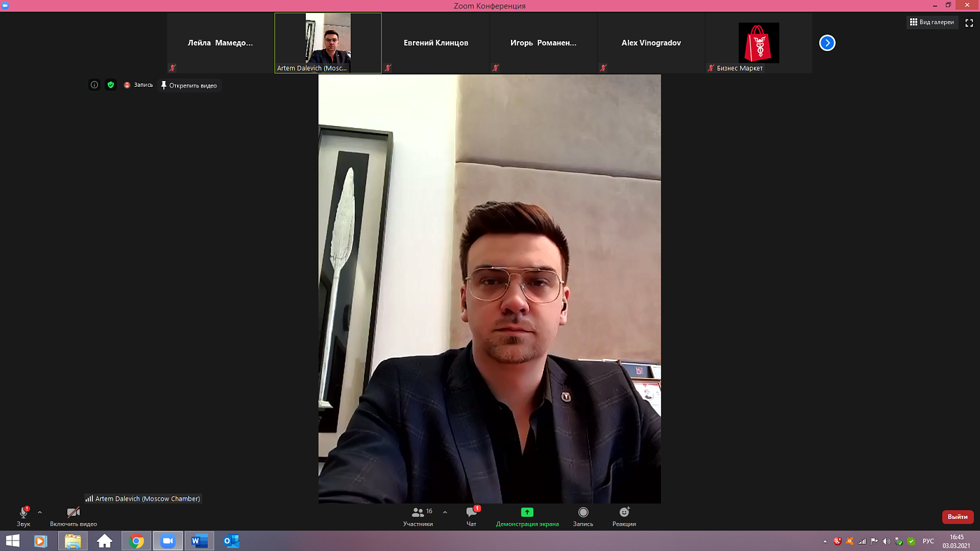Open the Participants panel

418,516
